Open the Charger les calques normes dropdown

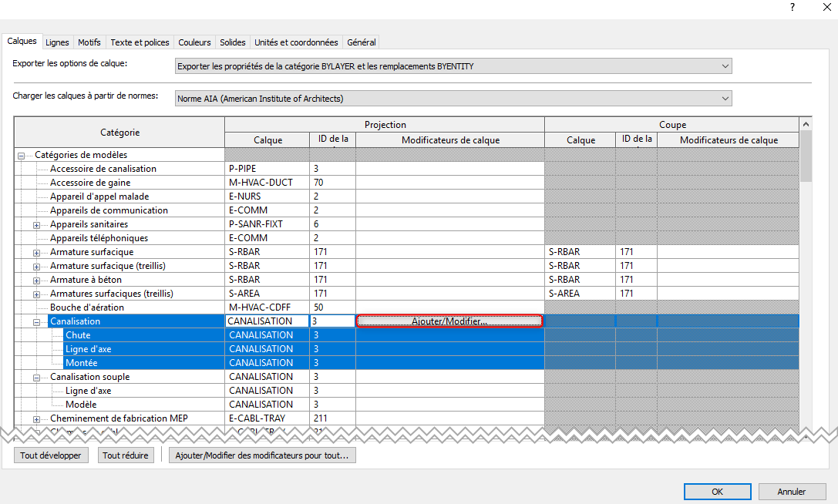(453, 99)
